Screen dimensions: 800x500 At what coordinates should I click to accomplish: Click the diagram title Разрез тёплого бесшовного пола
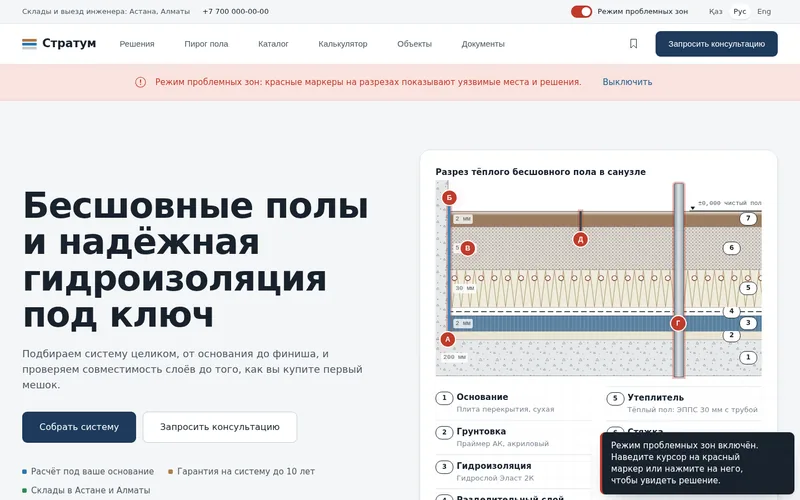pyautogui.click(x=540, y=172)
